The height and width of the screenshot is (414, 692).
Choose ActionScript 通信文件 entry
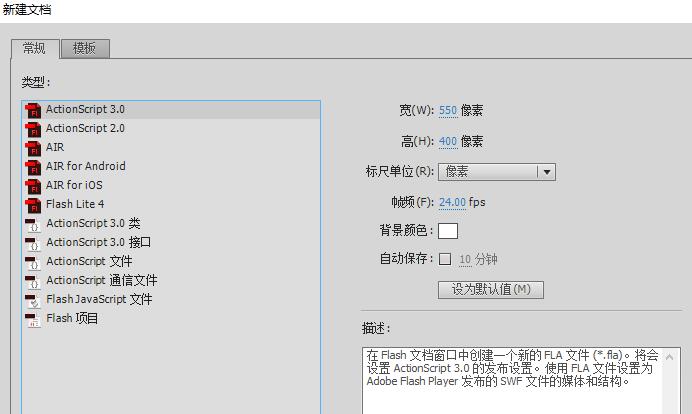pyautogui.click(x=102, y=280)
